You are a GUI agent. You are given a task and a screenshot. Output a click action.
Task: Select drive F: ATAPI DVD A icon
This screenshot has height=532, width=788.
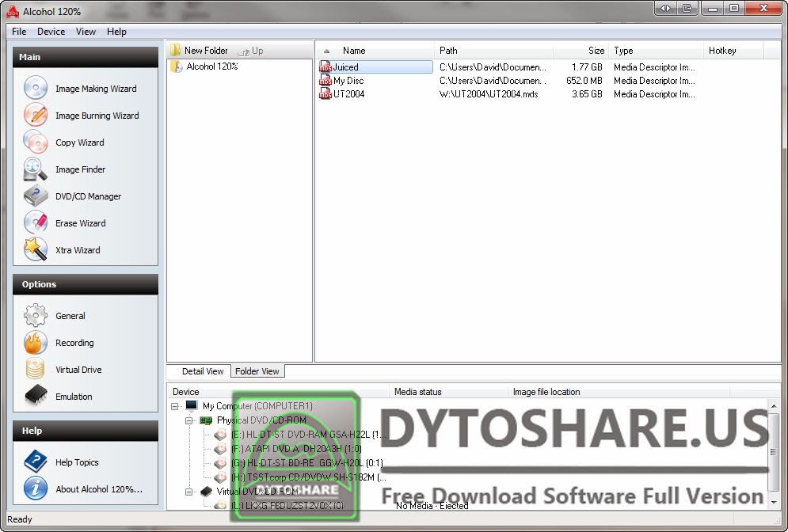coord(220,449)
